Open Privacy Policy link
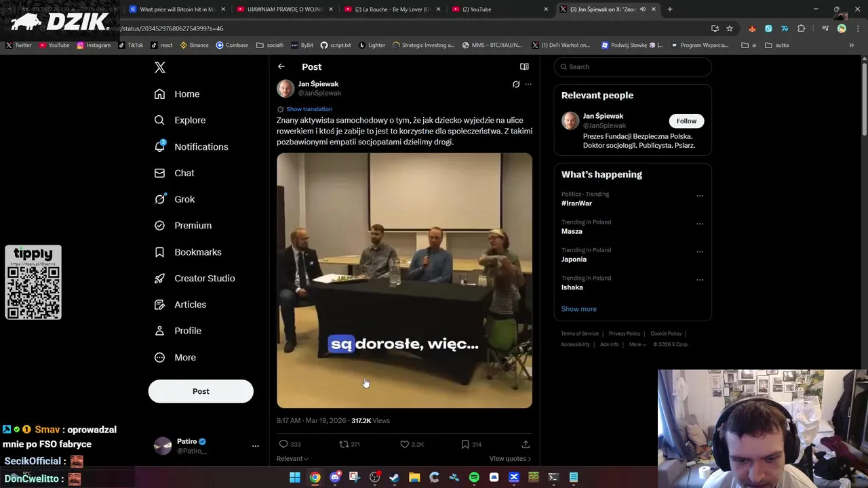Viewport: 868px width, 488px height. pyautogui.click(x=625, y=333)
